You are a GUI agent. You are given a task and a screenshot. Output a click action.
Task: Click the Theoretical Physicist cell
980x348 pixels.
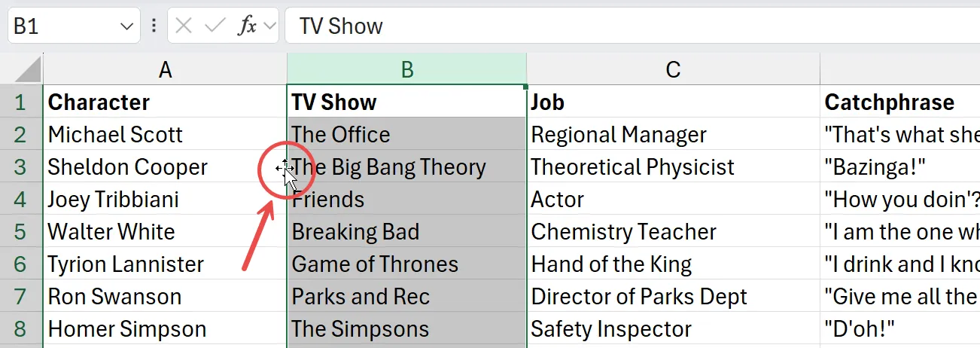(x=673, y=167)
